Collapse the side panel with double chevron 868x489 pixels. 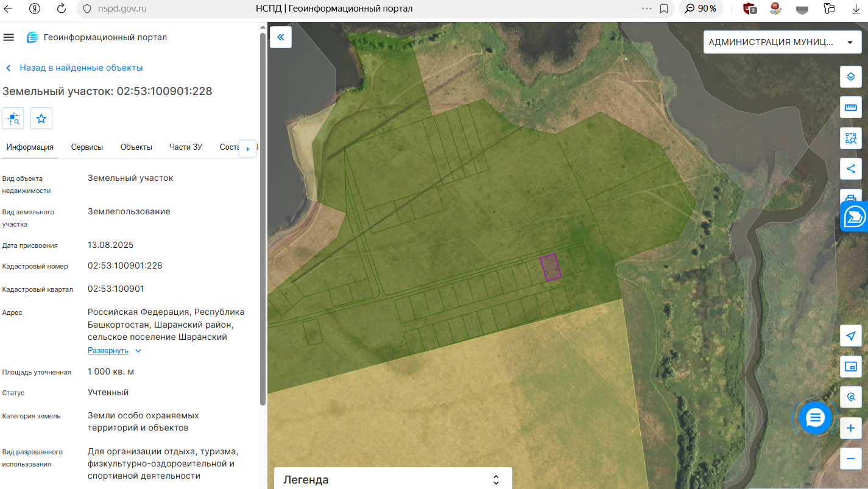coord(281,37)
